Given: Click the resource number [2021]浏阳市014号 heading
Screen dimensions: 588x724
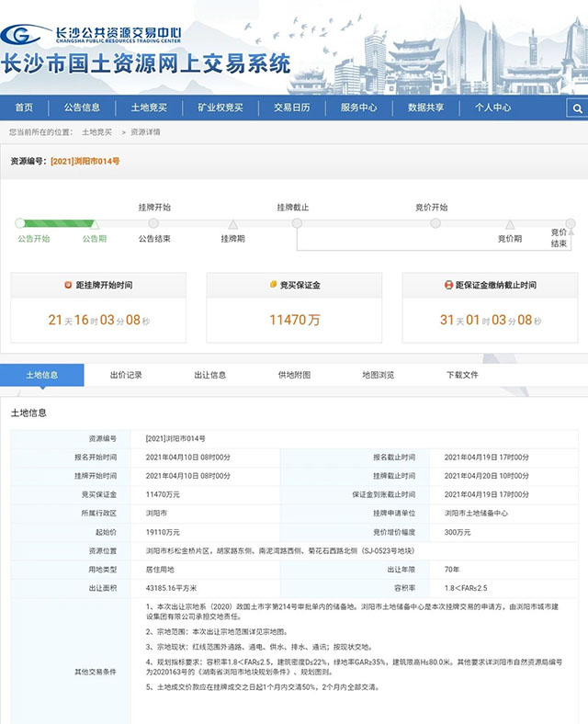Looking at the screenshot, I should [85, 161].
